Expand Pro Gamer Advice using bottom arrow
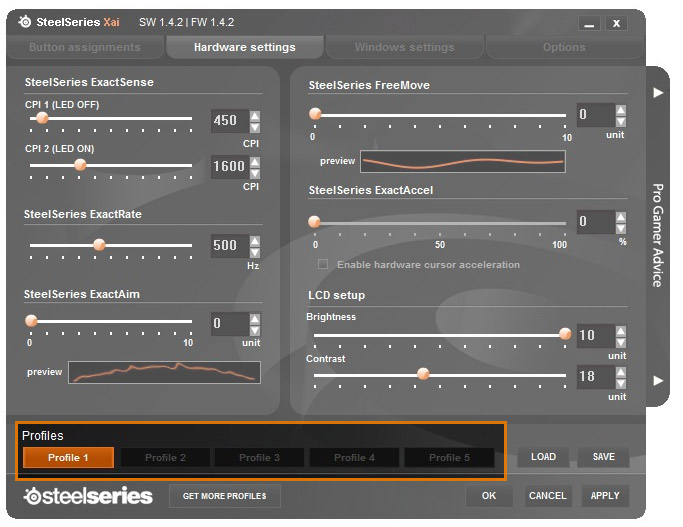Image resolution: width=683 pixels, height=527 pixels. 658,380
